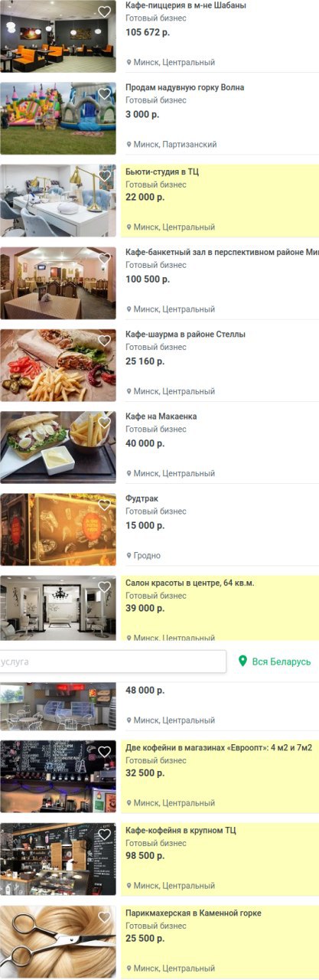Favorite the Кафе-пиццерия в м-не Шабаны listing
Viewport: 319px width, 980px height.
(x=105, y=12)
